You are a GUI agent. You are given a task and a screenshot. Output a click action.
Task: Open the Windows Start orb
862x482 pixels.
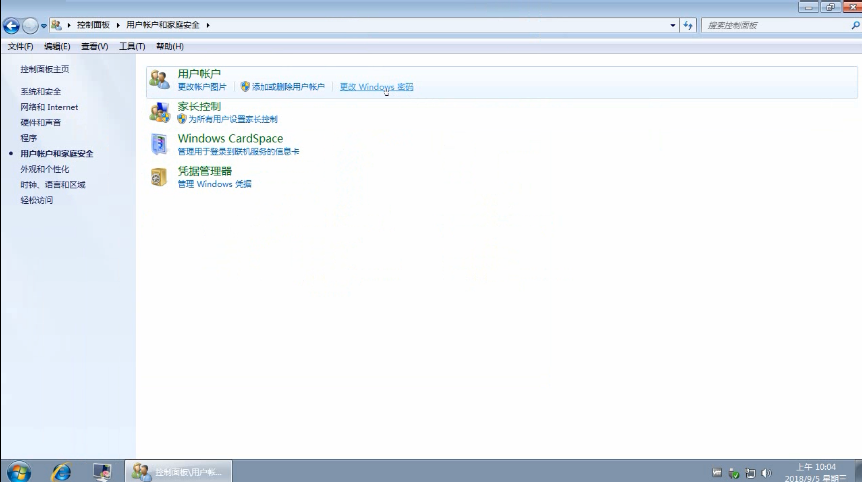point(19,472)
